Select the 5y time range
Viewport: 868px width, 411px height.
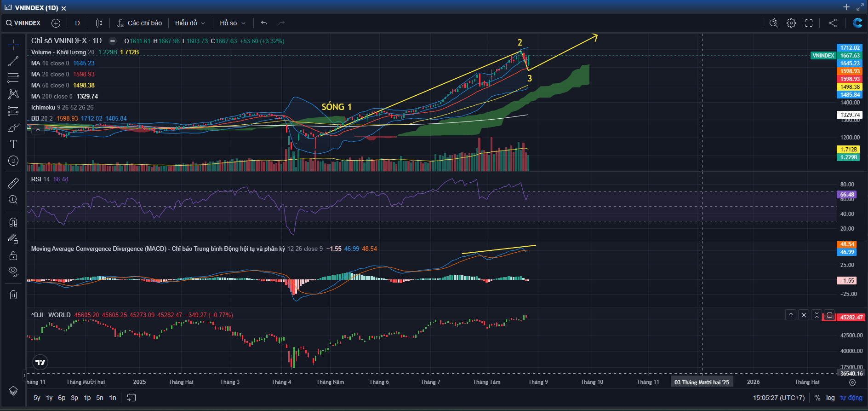[37, 398]
